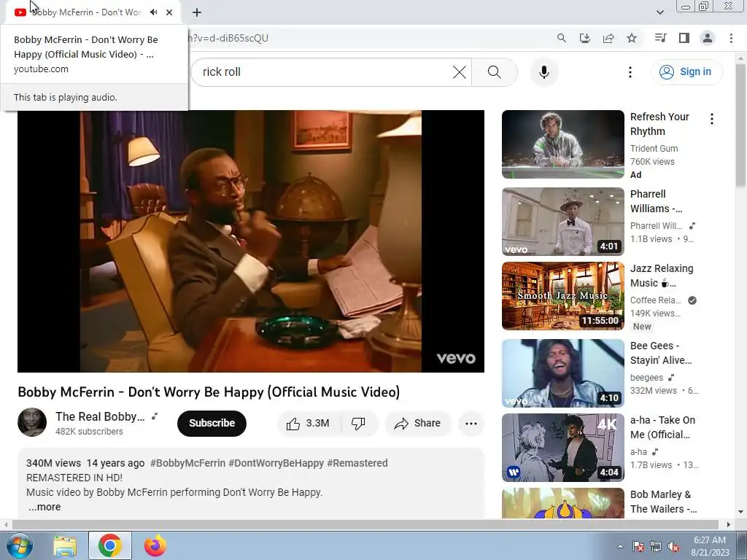Click the beegees channel name
This screenshot has height=560, width=747.
[646, 378]
